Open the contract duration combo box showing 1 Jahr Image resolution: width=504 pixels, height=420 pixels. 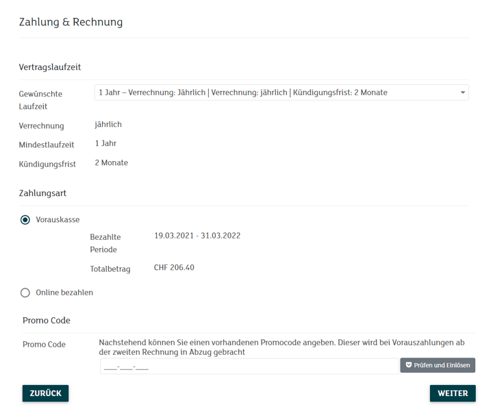coord(274,92)
